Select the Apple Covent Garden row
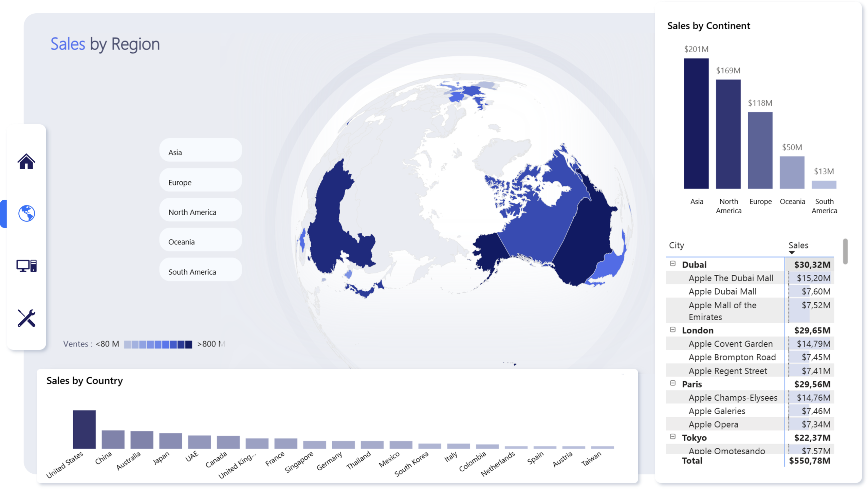Screen dimensions: 868x489 (730, 344)
